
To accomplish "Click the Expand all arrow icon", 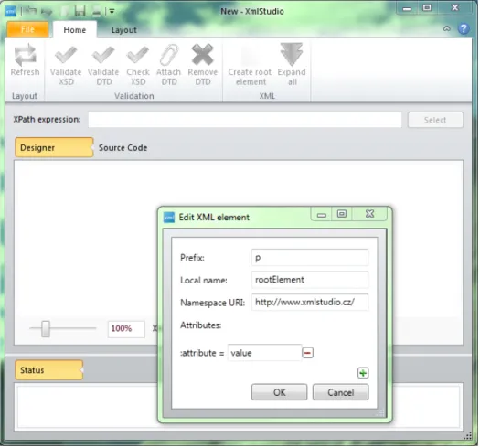I will tap(292, 54).
